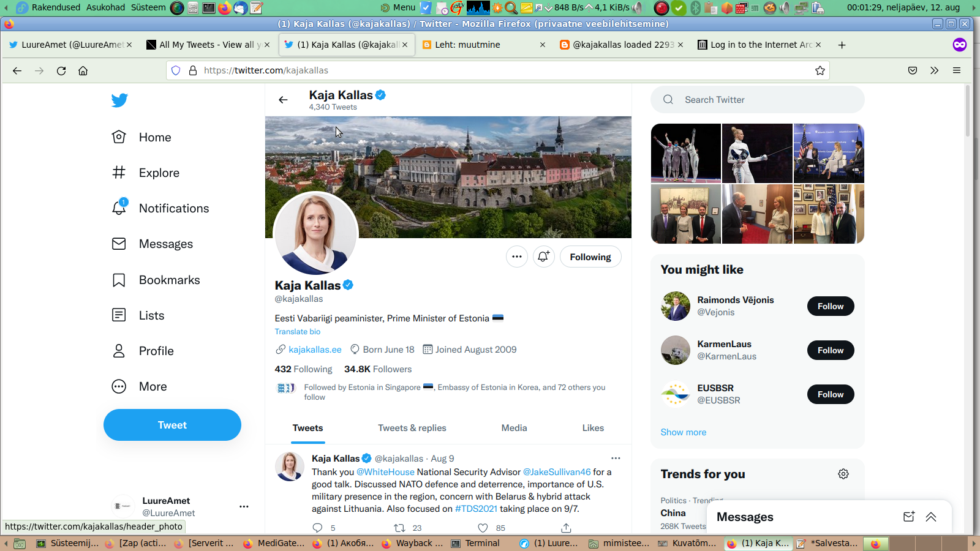Click the tracking protection shield

[176, 70]
